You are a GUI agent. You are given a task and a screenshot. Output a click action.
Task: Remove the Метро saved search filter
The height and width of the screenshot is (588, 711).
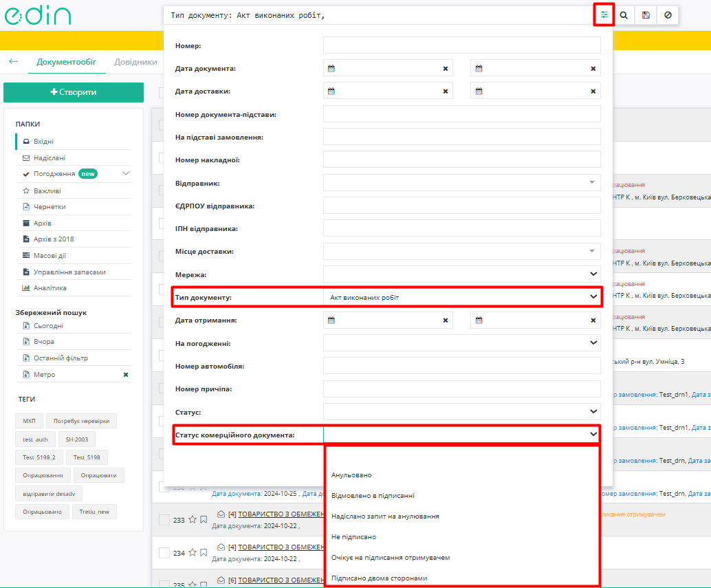[x=127, y=373]
